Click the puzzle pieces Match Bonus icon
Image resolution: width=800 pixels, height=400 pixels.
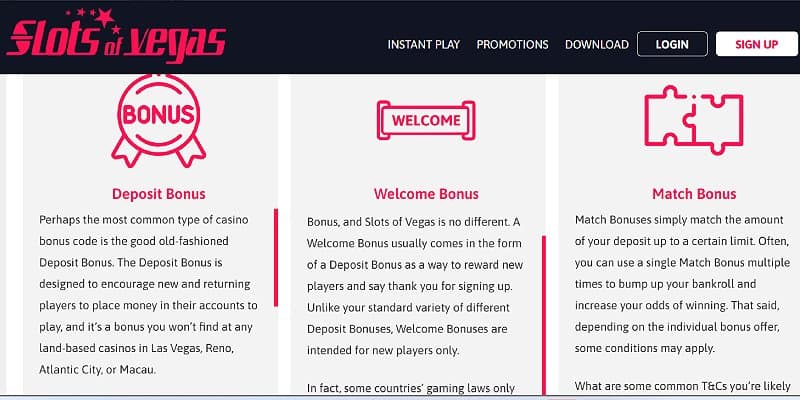(693, 120)
